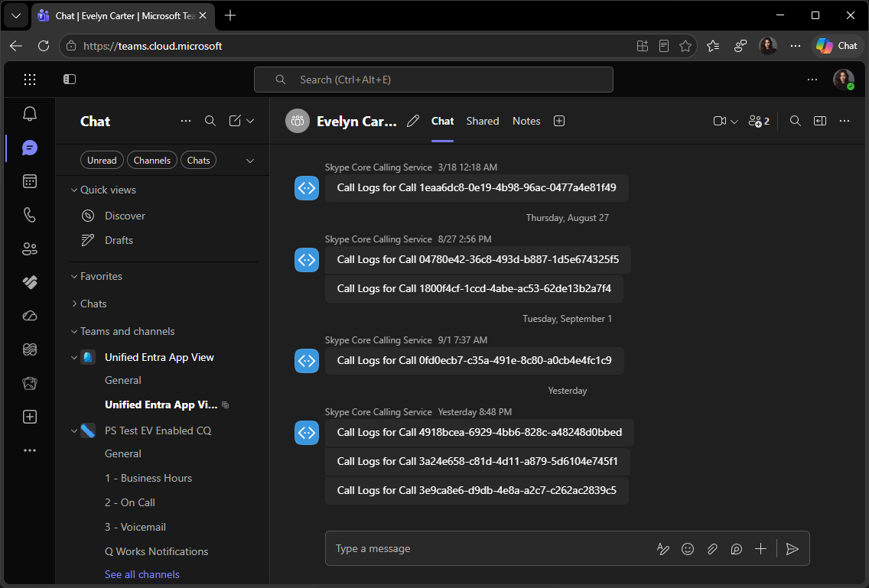Open Settings and more ellipsis in Teams header
The height and width of the screenshot is (588, 869).
coord(812,80)
